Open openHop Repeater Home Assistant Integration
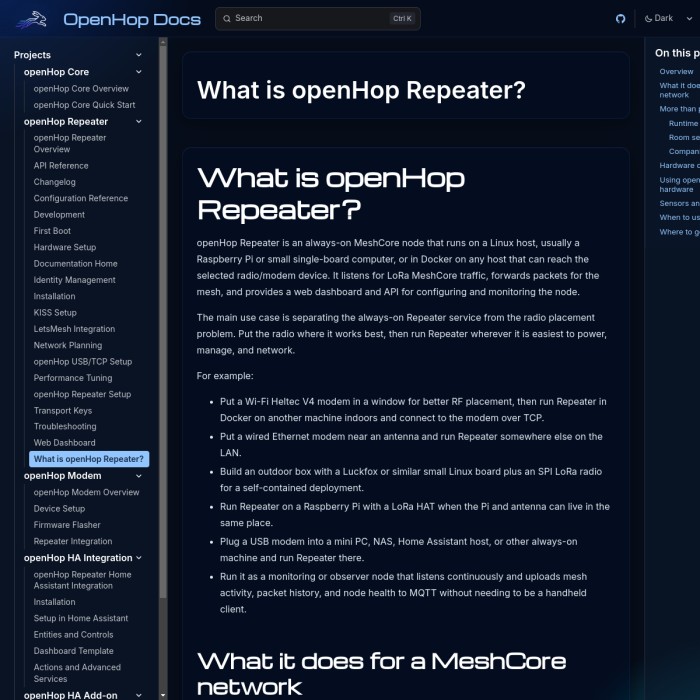The height and width of the screenshot is (700, 700). (x=82, y=580)
